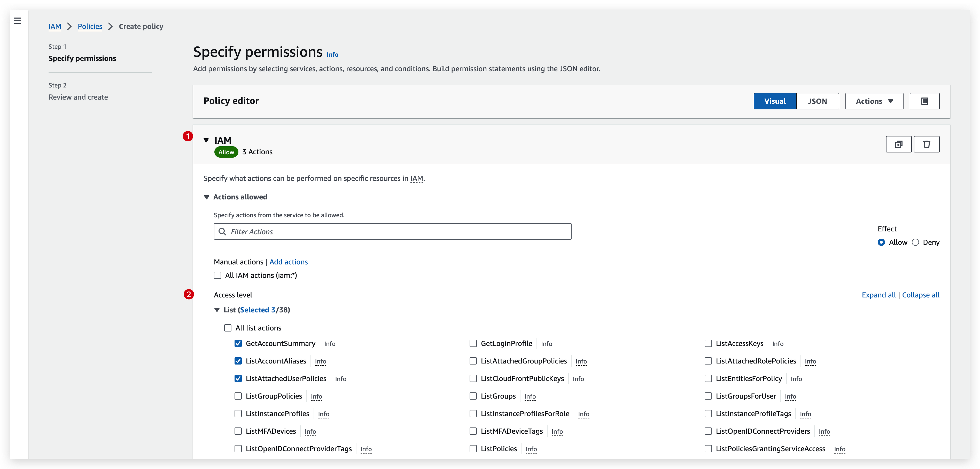Collapse the IAM statement section

[206, 140]
